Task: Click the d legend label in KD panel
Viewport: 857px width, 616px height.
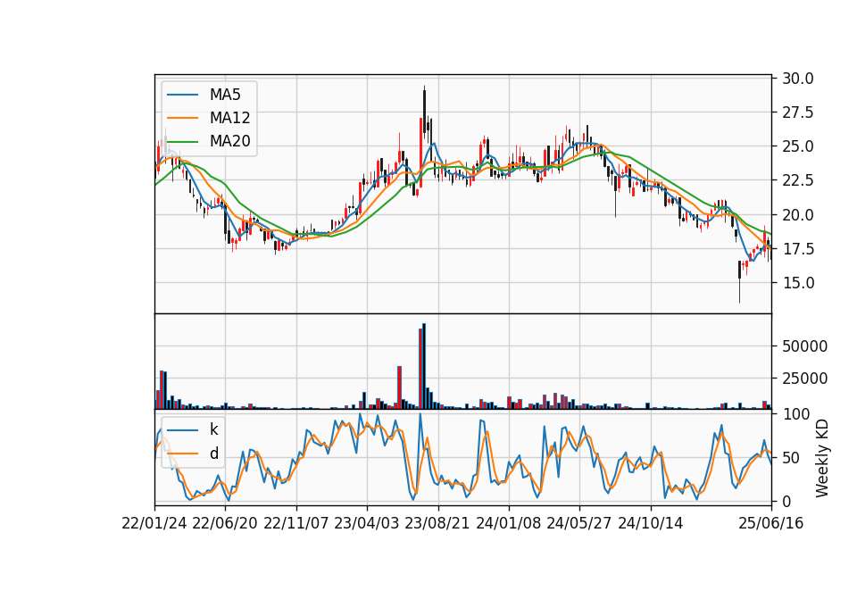Action: click(213, 454)
